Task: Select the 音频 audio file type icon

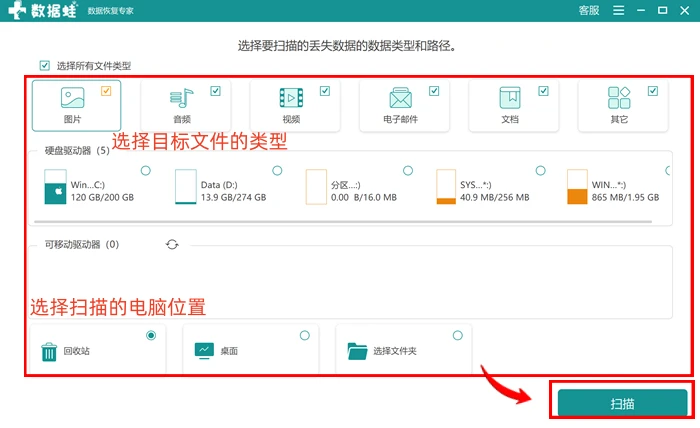Action: (181, 98)
